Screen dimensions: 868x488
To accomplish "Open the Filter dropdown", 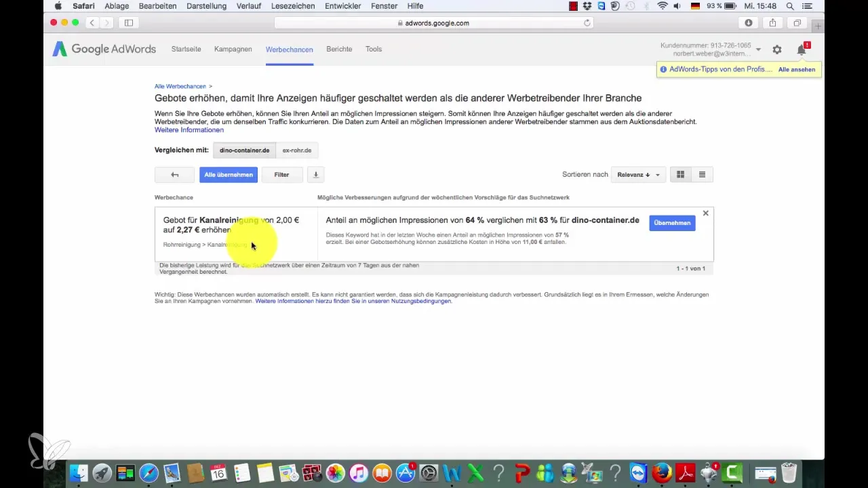I will pyautogui.click(x=281, y=175).
